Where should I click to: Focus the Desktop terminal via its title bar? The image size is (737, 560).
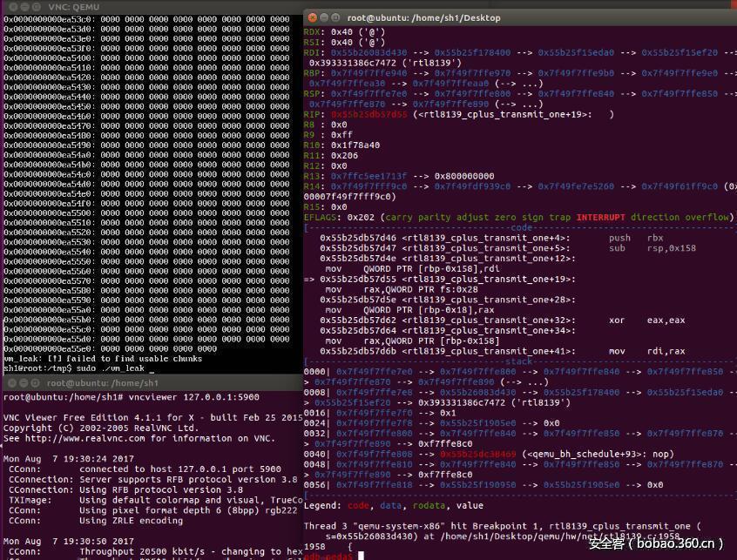pos(523,17)
